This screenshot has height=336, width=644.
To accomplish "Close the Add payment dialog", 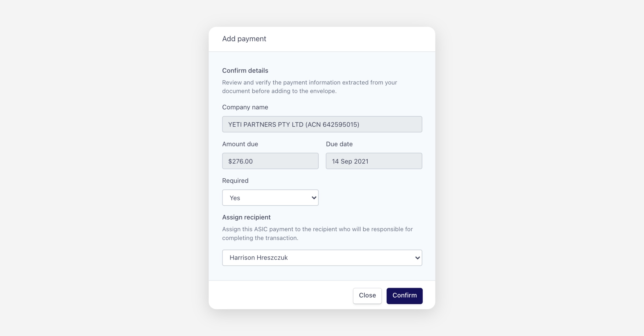I will point(367,296).
